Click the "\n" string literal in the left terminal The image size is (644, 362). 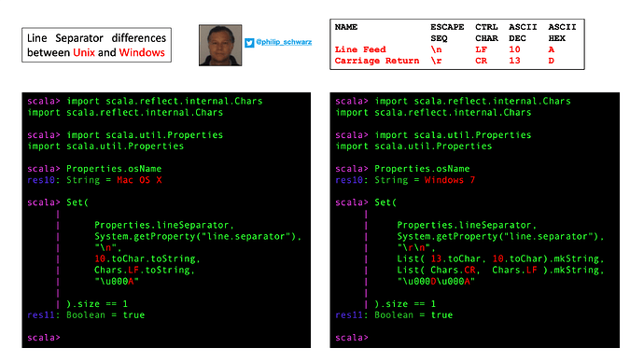click(107, 247)
